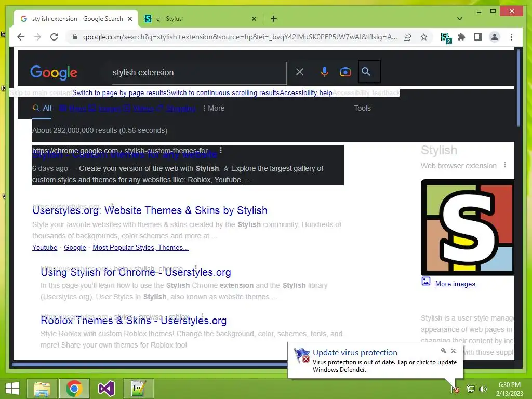Close the stylish extension Google Search tab
This screenshot has height=399, width=532.
(x=129, y=19)
